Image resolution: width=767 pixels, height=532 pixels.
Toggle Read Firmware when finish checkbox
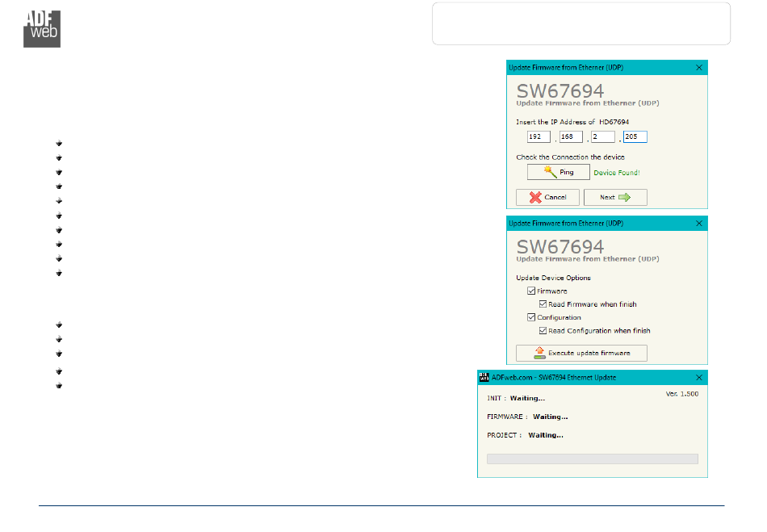tap(543, 304)
